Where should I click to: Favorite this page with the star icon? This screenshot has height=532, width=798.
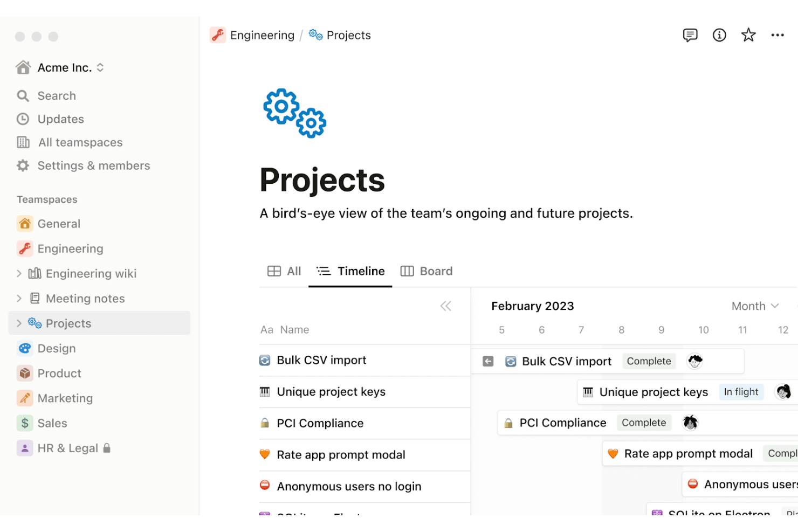click(748, 35)
